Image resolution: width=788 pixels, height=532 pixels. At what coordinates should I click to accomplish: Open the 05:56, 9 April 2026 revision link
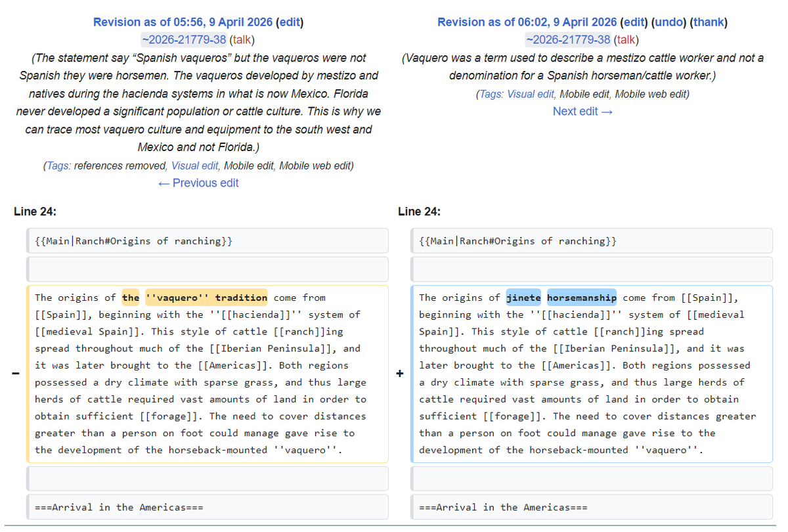183,22
